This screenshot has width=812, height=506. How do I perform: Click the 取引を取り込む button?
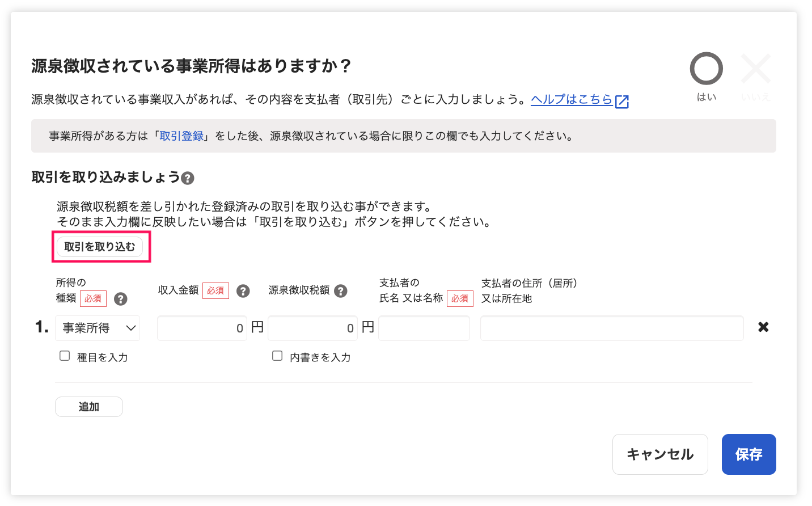100,247
